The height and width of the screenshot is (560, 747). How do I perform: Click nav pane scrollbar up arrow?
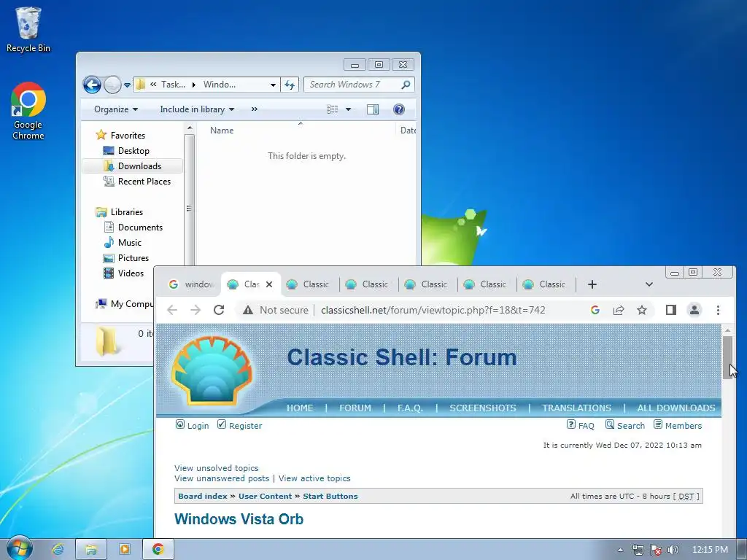click(190, 128)
